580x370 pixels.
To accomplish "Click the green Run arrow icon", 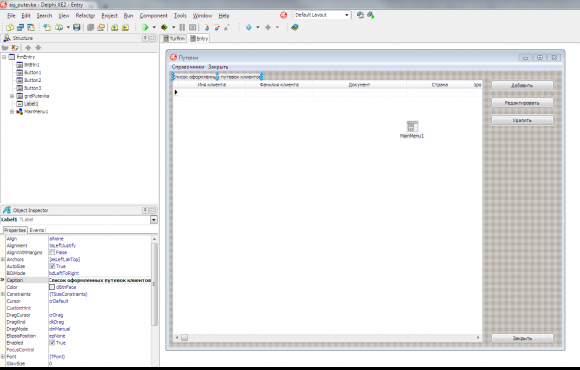I will coord(145,27).
